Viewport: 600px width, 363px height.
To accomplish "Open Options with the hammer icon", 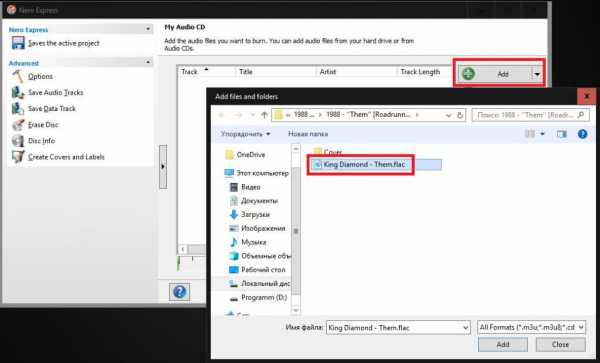I will [x=18, y=77].
